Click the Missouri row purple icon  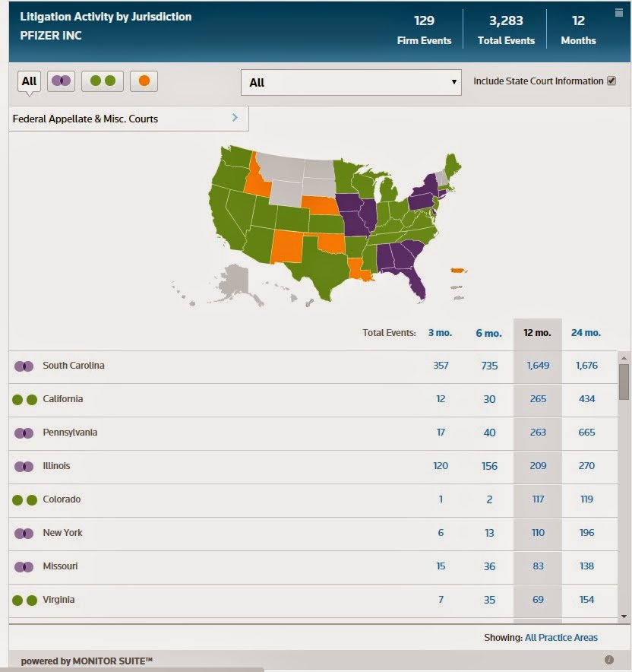tap(24, 567)
